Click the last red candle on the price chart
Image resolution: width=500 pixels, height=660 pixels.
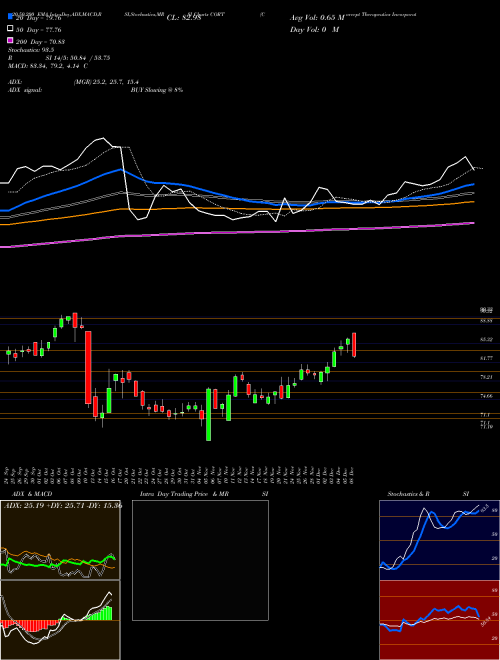coord(354,345)
